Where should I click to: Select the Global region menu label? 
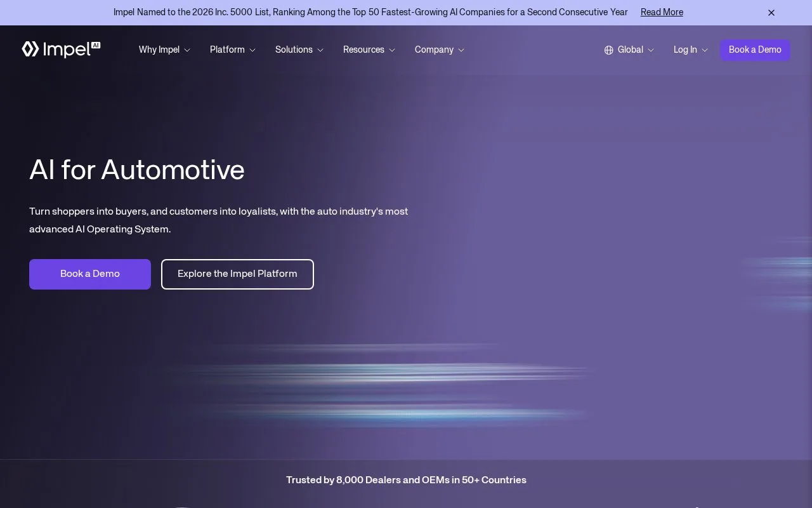(x=631, y=50)
